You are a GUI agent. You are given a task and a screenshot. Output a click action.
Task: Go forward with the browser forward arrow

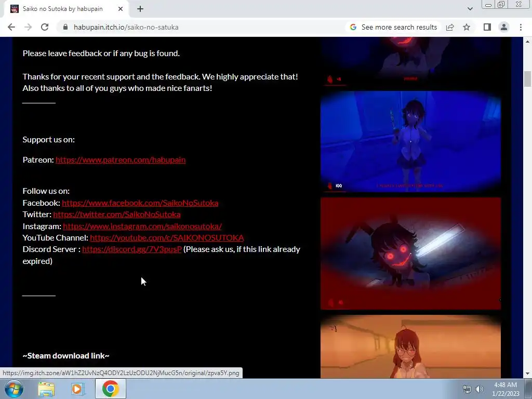pos(28,27)
